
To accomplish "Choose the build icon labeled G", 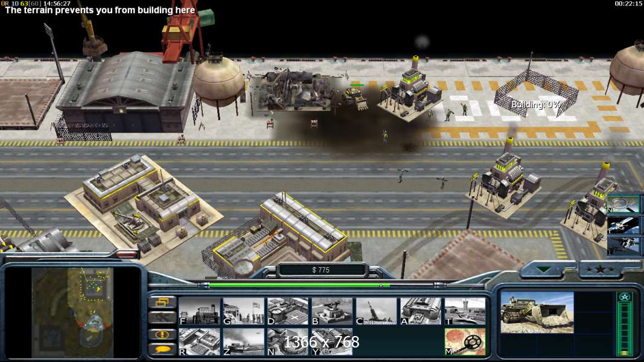I will [x=244, y=311].
